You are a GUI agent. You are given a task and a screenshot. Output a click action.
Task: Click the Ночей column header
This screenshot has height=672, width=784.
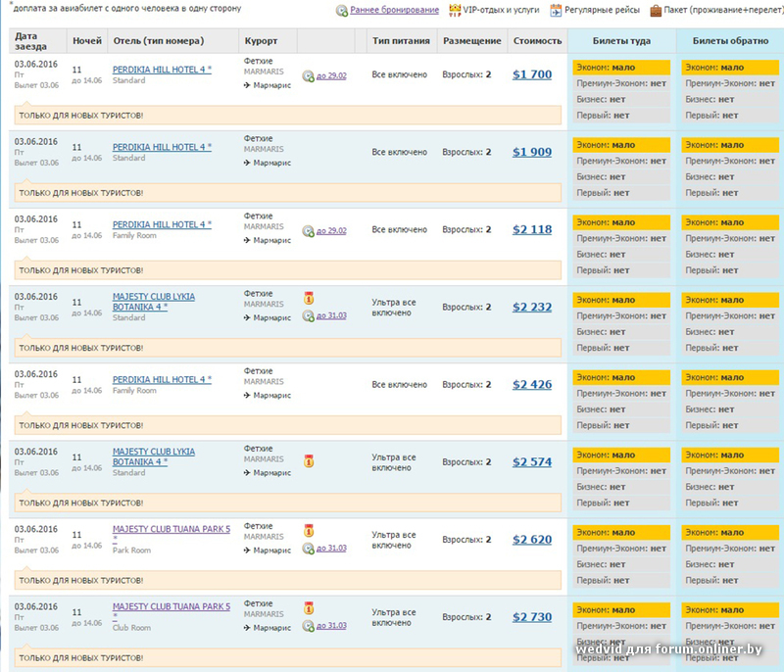coord(87,41)
